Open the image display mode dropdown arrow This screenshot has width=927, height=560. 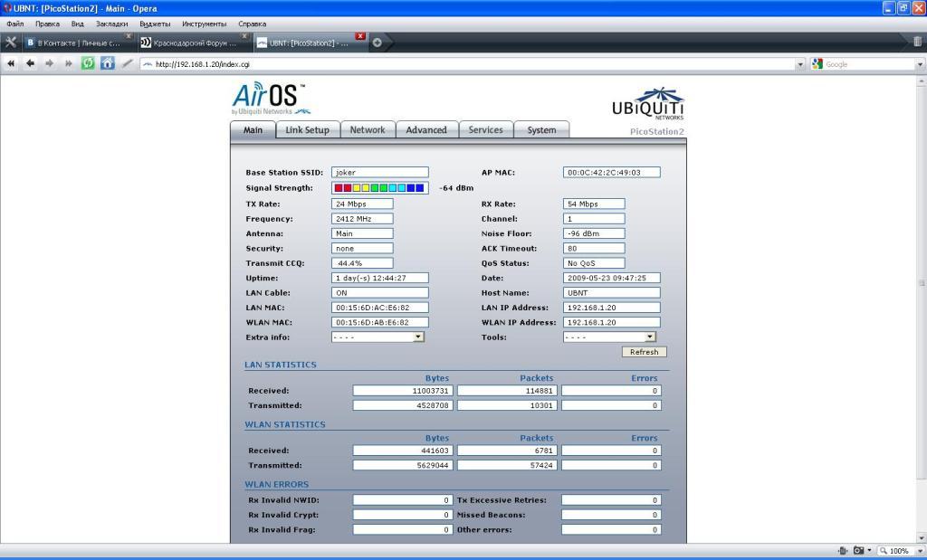click(869, 551)
